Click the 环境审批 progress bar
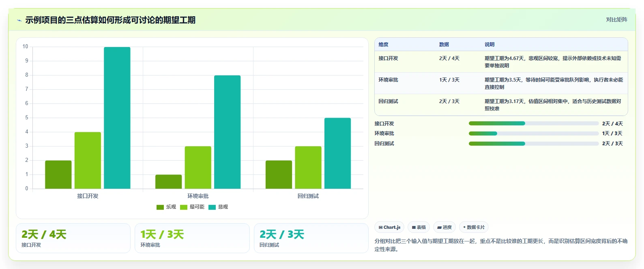This screenshot has height=269, width=644. point(534,133)
